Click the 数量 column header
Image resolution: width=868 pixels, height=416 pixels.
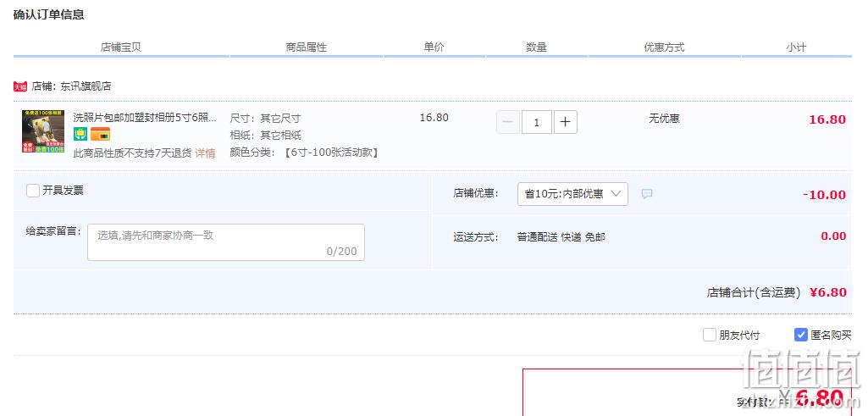(x=536, y=47)
